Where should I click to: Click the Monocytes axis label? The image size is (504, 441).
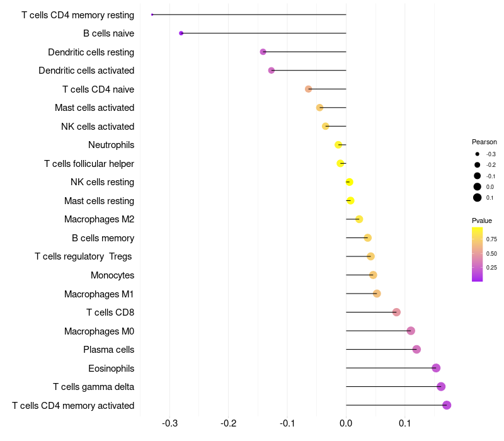pos(112,275)
